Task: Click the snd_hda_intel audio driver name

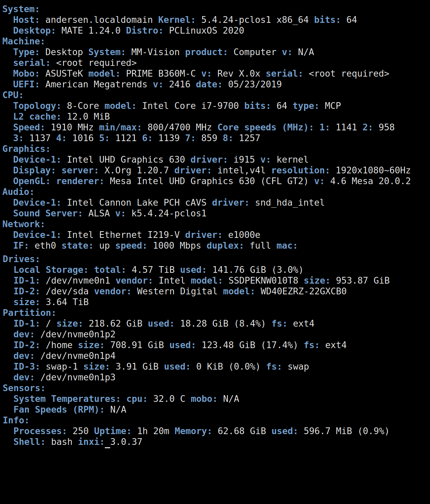Action: (290, 203)
